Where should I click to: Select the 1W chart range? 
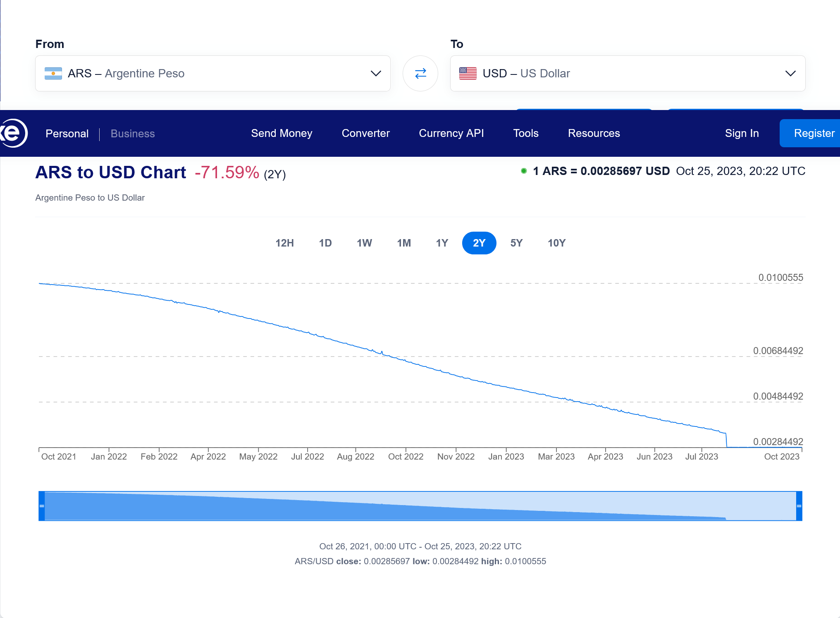tap(364, 243)
